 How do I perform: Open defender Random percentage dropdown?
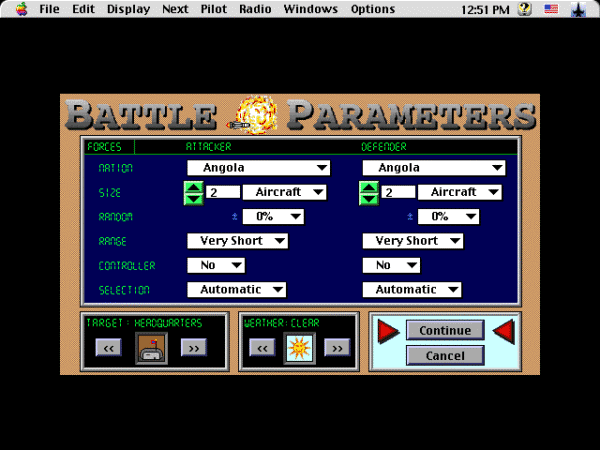[448, 216]
